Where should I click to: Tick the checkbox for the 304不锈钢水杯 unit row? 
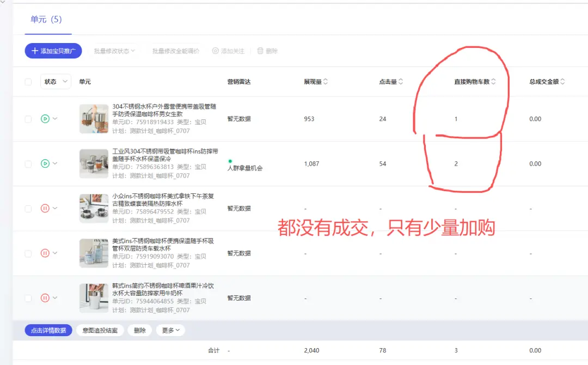pos(28,119)
